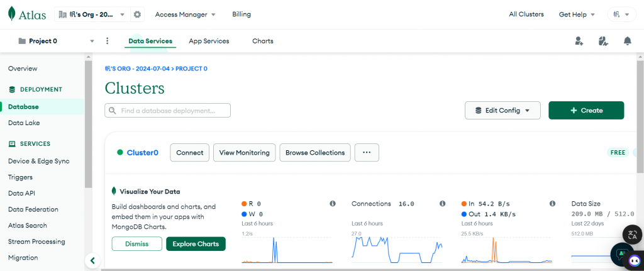Open the project activity feed icon
This screenshot has width=644, height=271.
(x=603, y=41)
